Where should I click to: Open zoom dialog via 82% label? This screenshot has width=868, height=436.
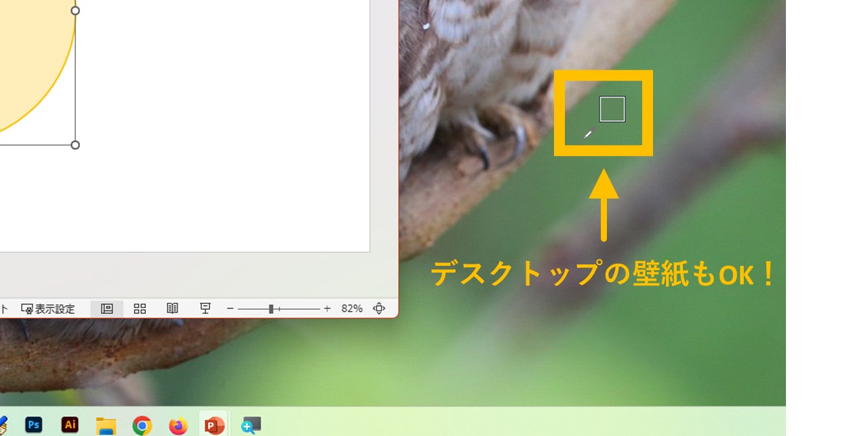click(x=351, y=309)
